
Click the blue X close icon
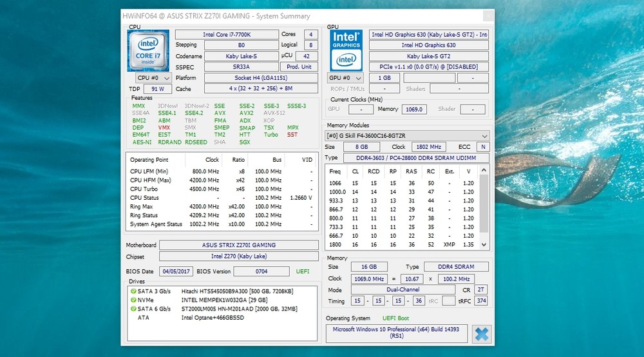[x=481, y=334]
